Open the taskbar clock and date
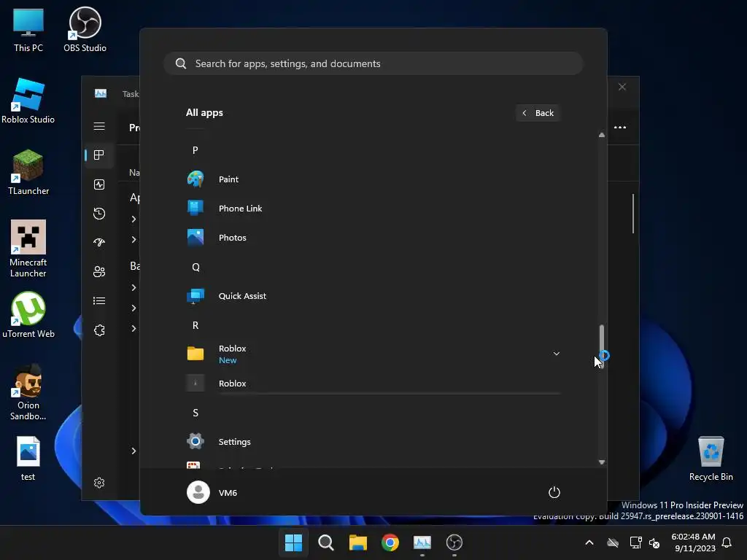 [x=694, y=542]
